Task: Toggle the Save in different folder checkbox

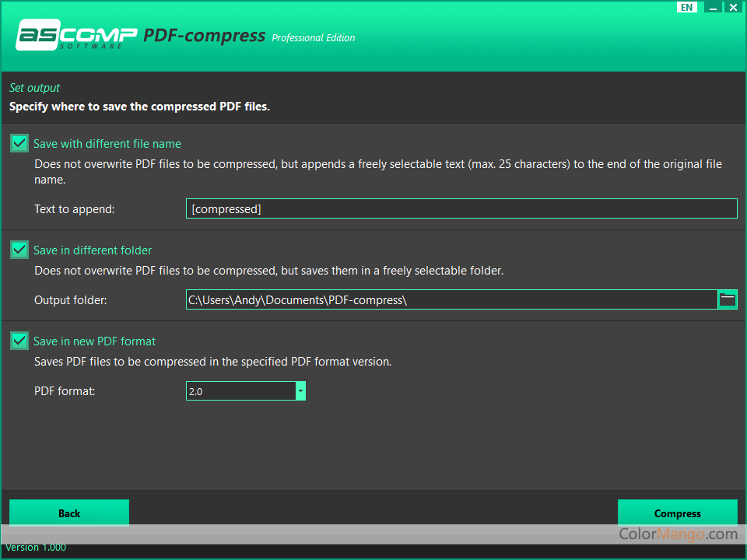Action: click(19, 250)
